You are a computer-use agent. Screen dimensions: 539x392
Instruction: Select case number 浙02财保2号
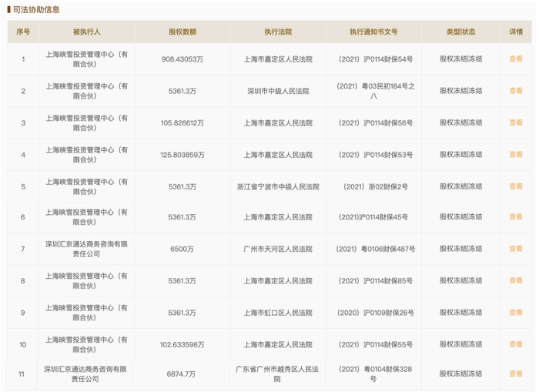pyautogui.click(x=388, y=186)
